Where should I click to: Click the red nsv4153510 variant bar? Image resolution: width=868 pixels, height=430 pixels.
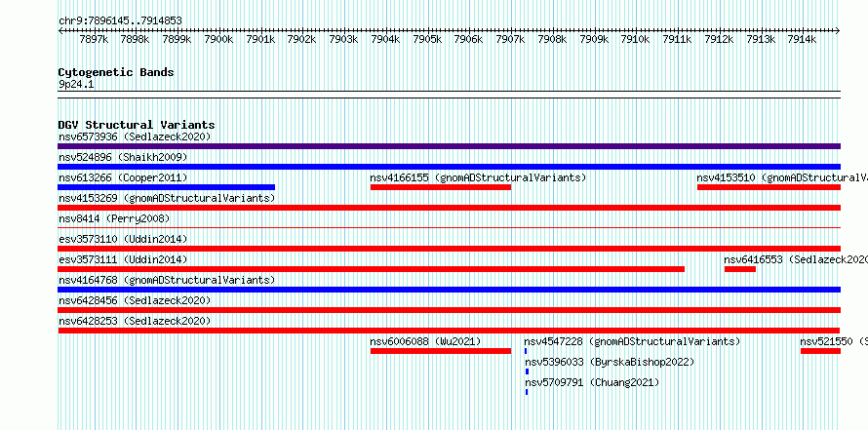click(x=769, y=187)
